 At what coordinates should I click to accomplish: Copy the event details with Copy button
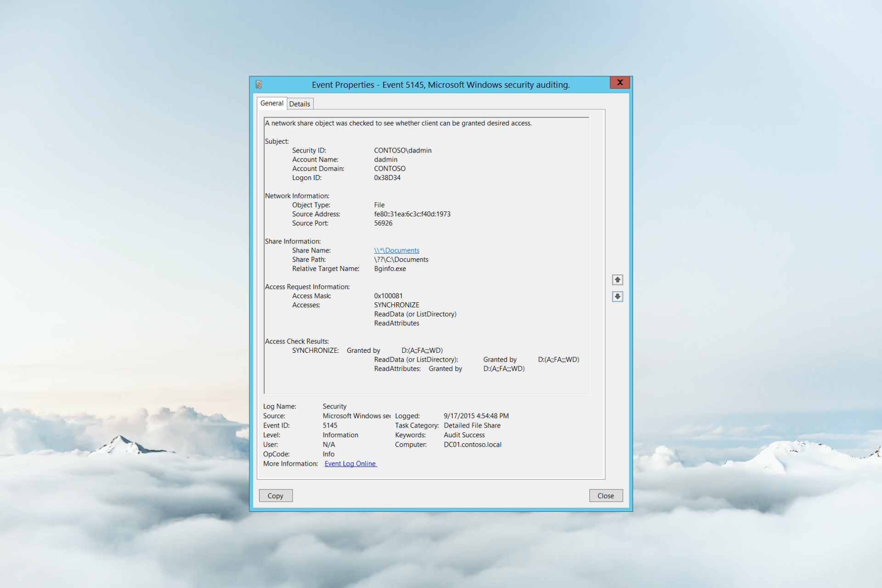tap(276, 496)
